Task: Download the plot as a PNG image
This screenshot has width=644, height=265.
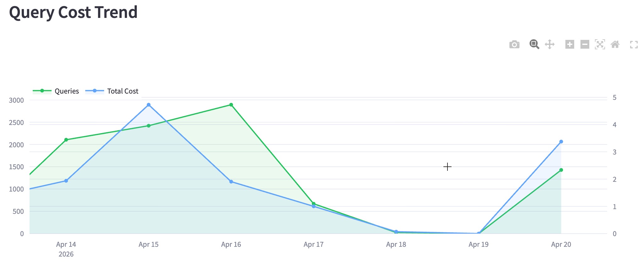Action: [514, 44]
